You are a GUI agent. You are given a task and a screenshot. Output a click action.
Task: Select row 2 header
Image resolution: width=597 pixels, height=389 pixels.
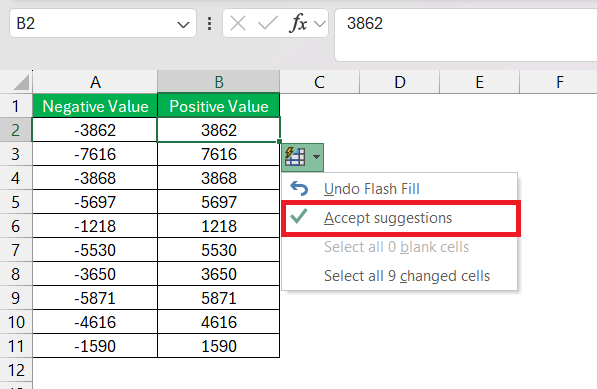pyautogui.click(x=16, y=130)
